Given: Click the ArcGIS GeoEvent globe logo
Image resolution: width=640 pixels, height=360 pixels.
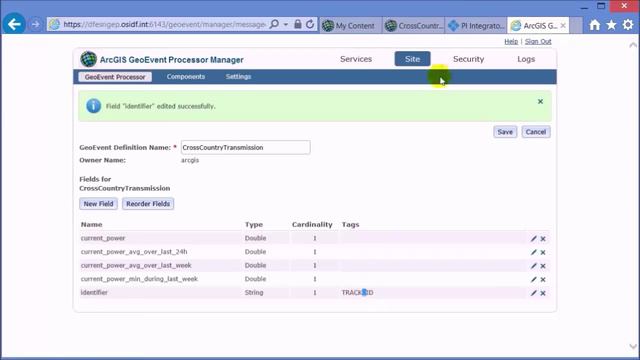Looking at the screenshot, I should [88, 59].
